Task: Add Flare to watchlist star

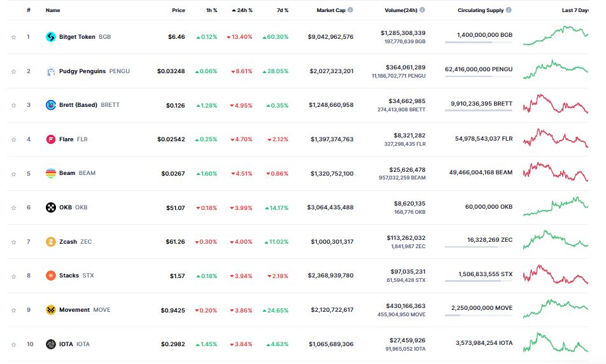Action: pyautogui.click(x=13, y=139)
